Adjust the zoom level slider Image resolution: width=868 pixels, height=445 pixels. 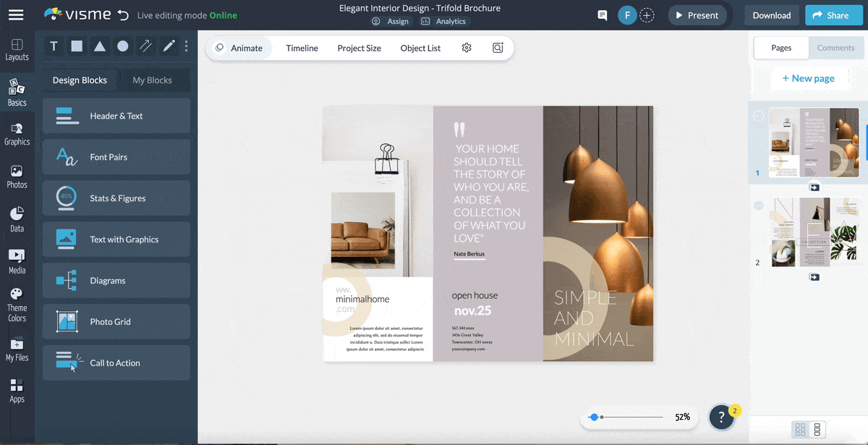tap(594, 417)
